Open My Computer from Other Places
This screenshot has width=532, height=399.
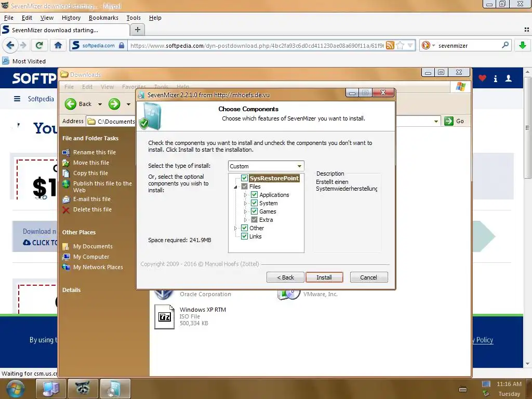point(86,257)
